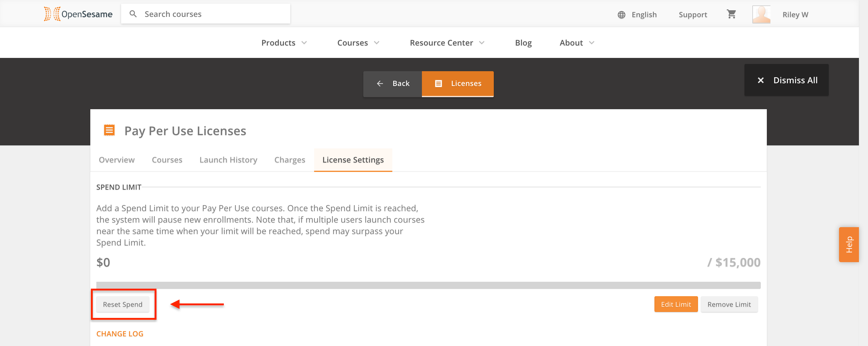Open the shopping cart
Viewport: 868px width, 346px height.
731,14
